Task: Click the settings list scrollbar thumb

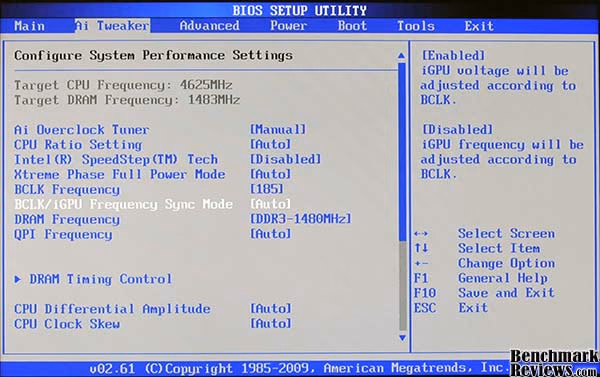Action: [x=402, y=152]
